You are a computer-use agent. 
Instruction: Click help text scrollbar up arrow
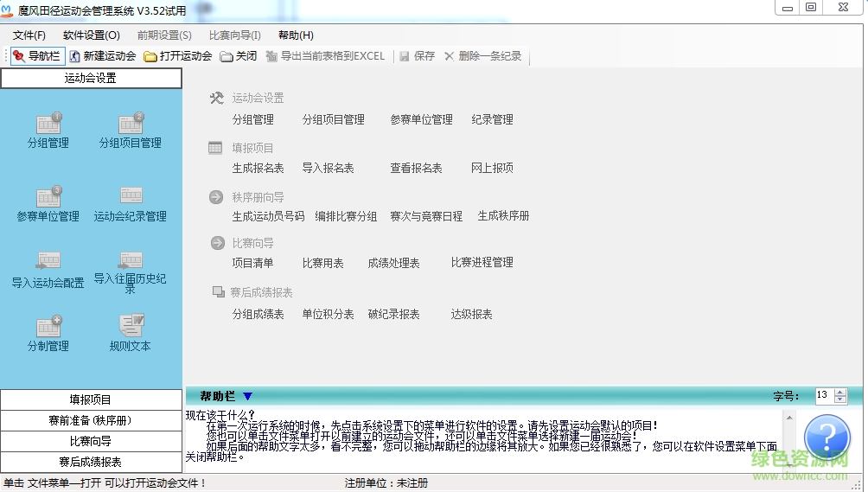tap(789, 418)
